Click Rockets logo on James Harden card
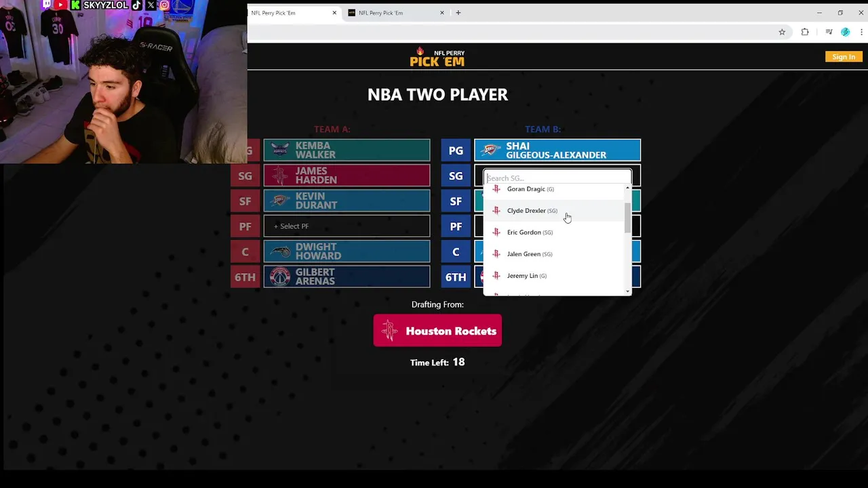The height and width of the screenshot is (488, 868). pos(280,176)
